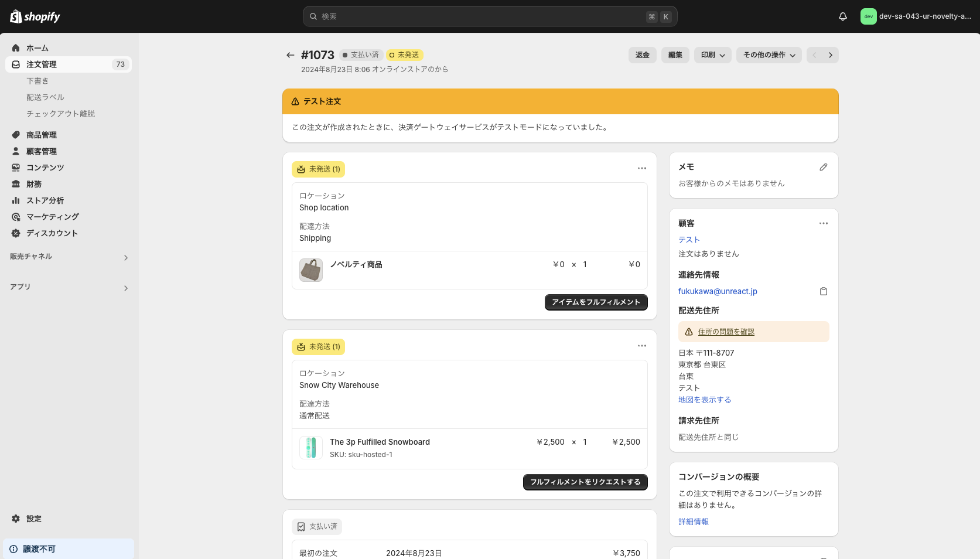Viewport: 980px width, 559px height.
Task: Open ディスカウント in the sidebar
Action: click(51, 233)
